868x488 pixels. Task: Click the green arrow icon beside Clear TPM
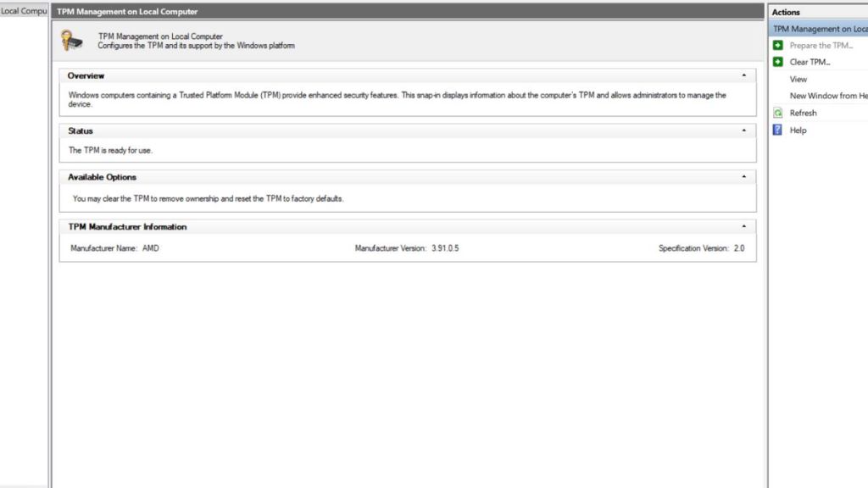777,62
